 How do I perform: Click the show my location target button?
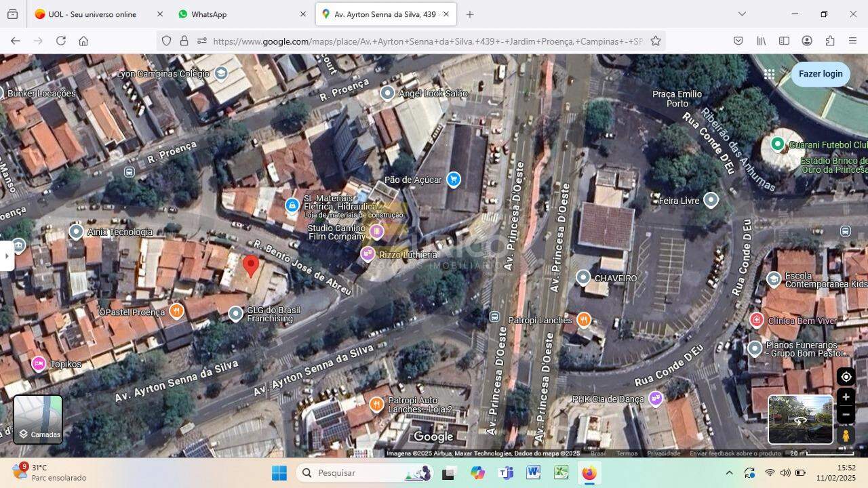pos(846,378)
